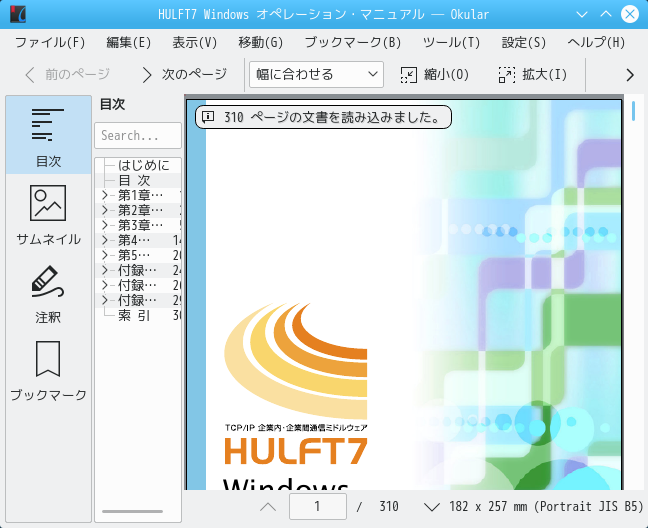Open the ヘルプ(H) menu
This screenshot has width=648, height=528.
point(596,42)
